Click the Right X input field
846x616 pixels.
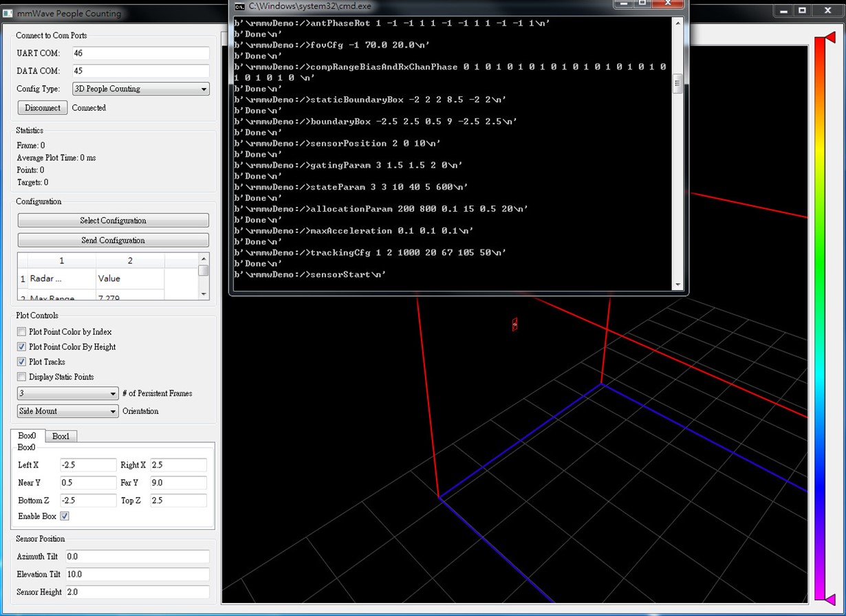(x=178, y=465)
